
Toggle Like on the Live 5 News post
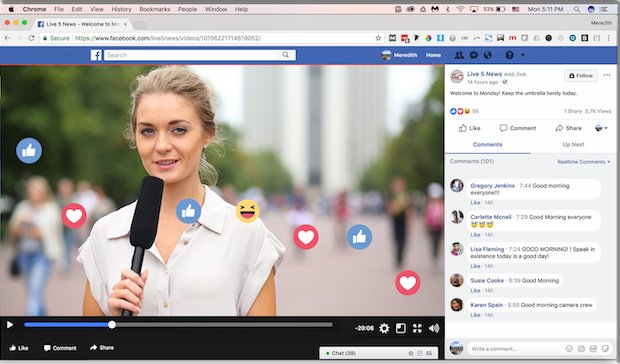coord(469,128)
